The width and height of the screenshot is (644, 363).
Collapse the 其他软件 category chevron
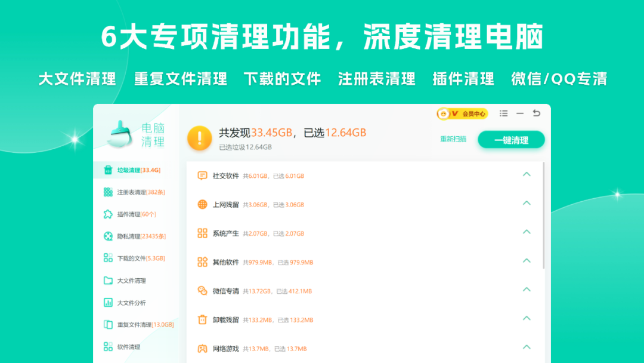527,261
